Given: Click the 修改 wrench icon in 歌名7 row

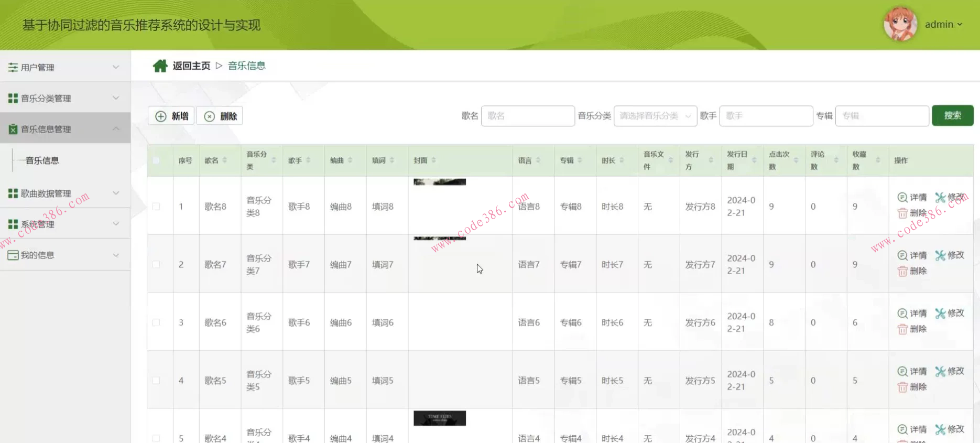Looking at the screenshot, I should pyautogui.click(x=941, y=255).
